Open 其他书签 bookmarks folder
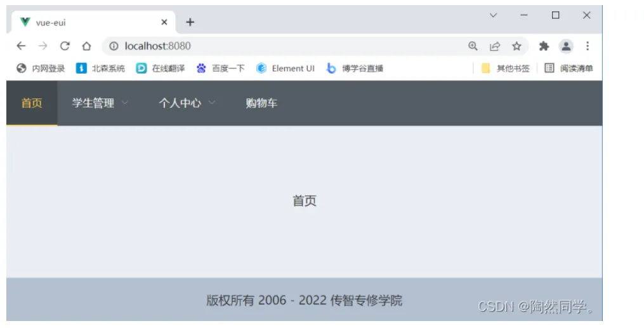Screen dimensions: 644x328 (x=506, y=69)
